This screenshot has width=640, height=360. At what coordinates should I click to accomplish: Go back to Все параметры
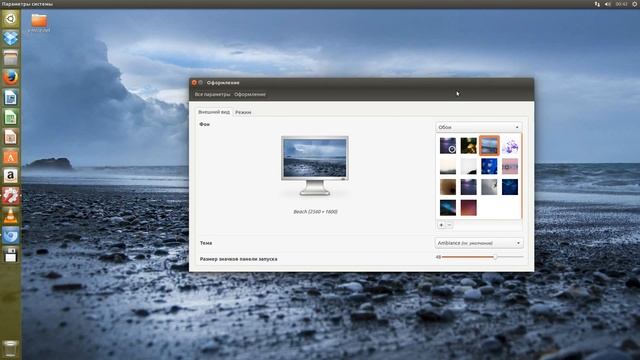click(x=212, y=94)
